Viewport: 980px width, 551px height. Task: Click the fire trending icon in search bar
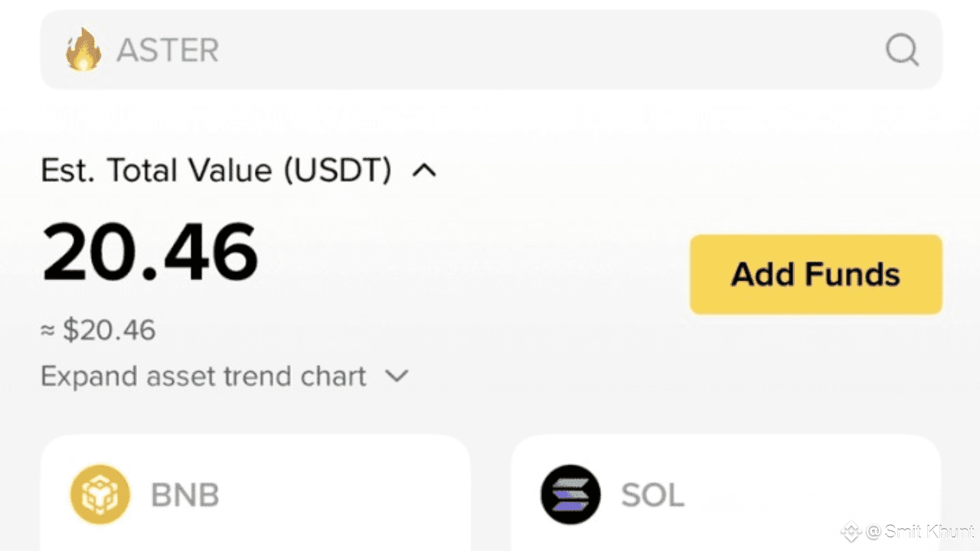(83, 51)
